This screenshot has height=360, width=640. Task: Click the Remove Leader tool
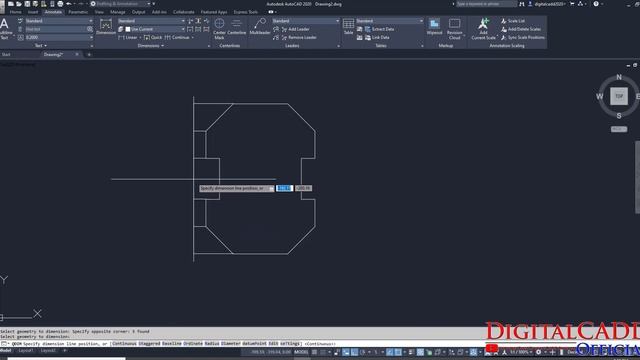click(298, 38)
